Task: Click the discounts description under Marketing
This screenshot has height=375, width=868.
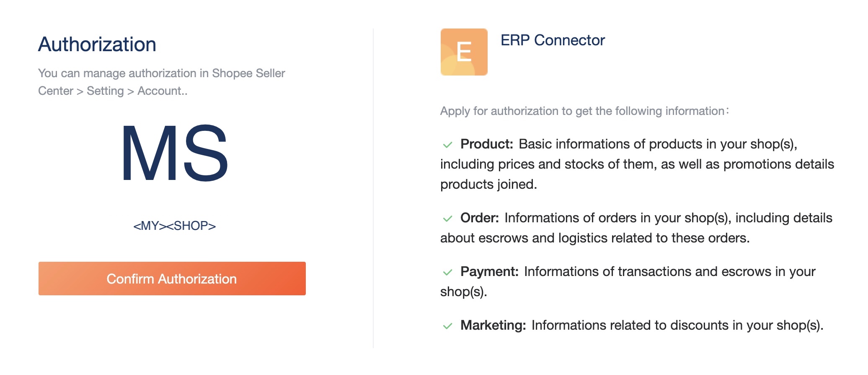Action: pyautogui.click(x=677, y=325)
